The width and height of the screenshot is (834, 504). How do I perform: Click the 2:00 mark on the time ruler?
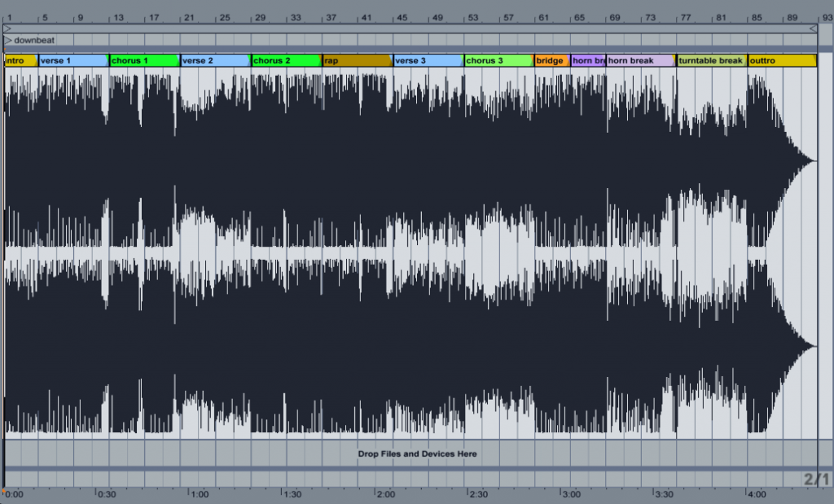(385, 494)
